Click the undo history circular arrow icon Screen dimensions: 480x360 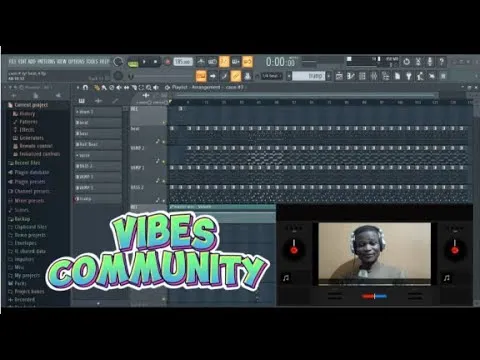click(406, 62)
